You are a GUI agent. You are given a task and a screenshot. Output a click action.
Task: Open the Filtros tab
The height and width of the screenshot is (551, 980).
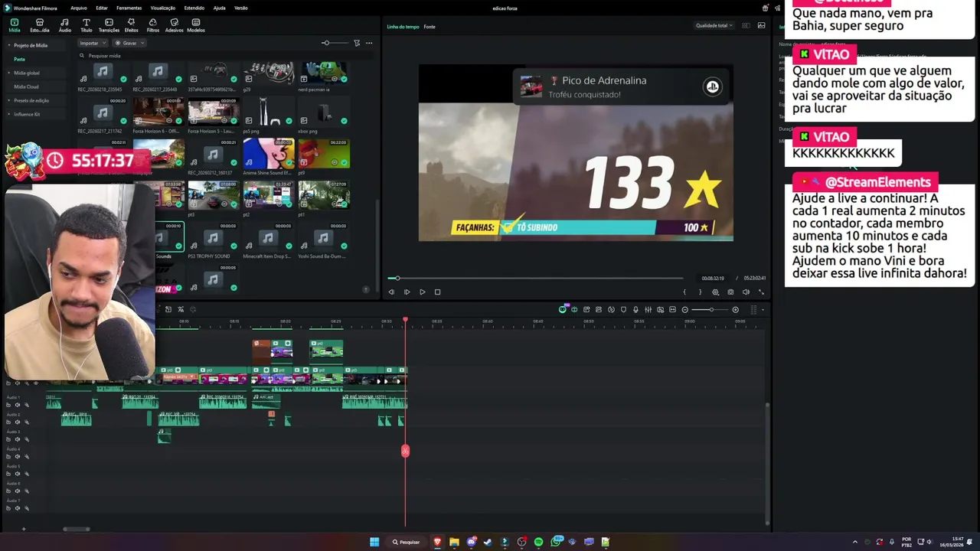pyautogui.click(x=152, y=25)
